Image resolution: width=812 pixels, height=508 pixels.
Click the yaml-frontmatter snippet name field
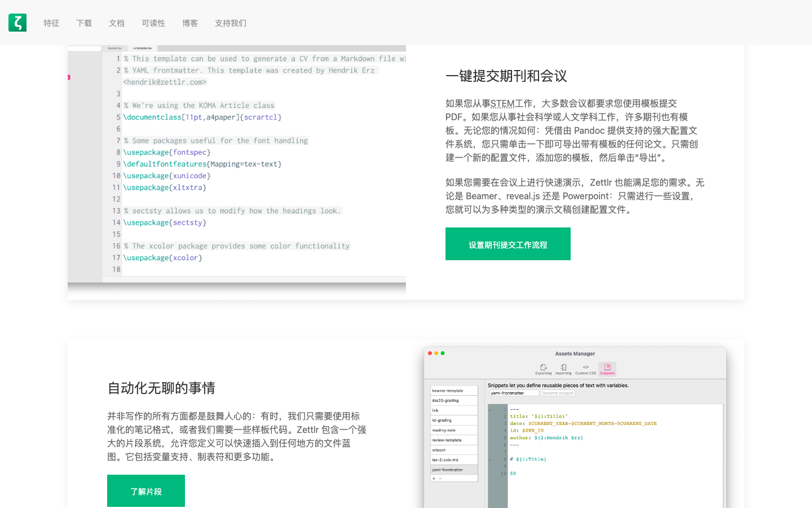tap(513, 393)
